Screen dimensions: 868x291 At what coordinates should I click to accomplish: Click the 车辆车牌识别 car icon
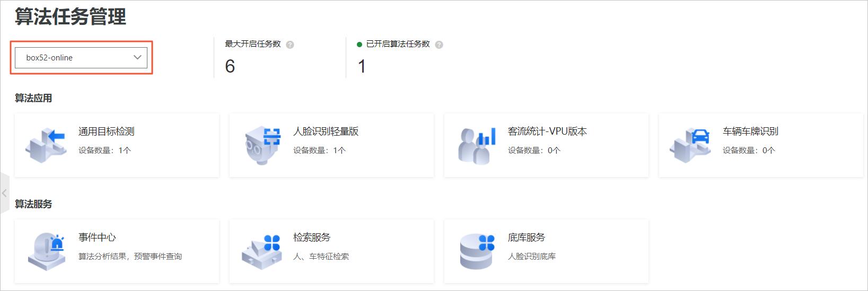tap(690, 145)
